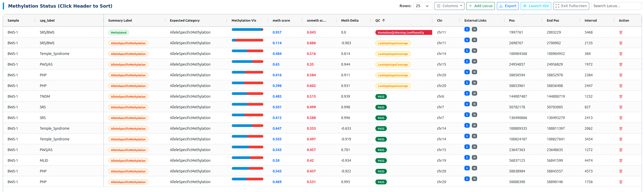The height and width of the screenshot is (192, 644).
Task: Sort by the Sample column header
Action: coord(13,20)
